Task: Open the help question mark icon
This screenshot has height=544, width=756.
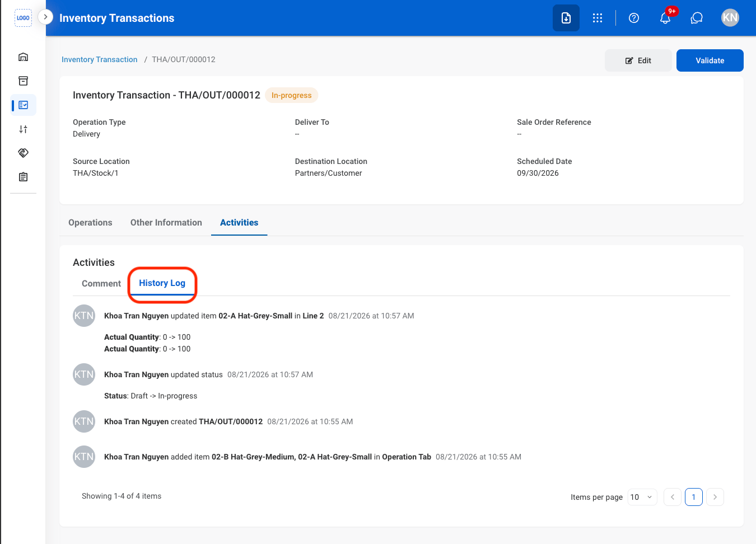Action: pos(634,18)
